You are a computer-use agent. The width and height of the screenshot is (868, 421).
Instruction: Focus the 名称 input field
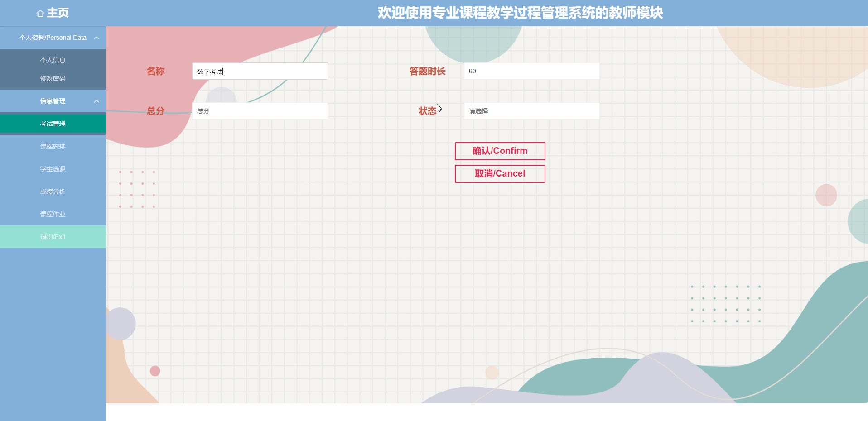click(260, 71)
